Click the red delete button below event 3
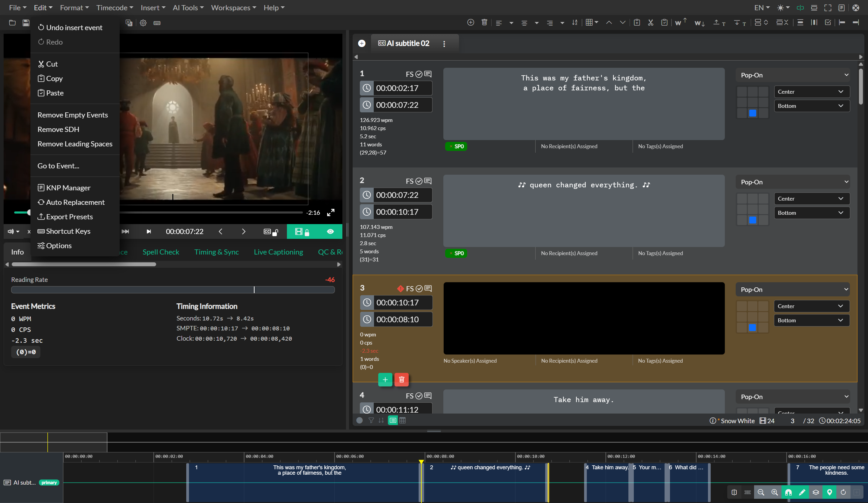This screenshot has height=503, width=868. (401, 380)
